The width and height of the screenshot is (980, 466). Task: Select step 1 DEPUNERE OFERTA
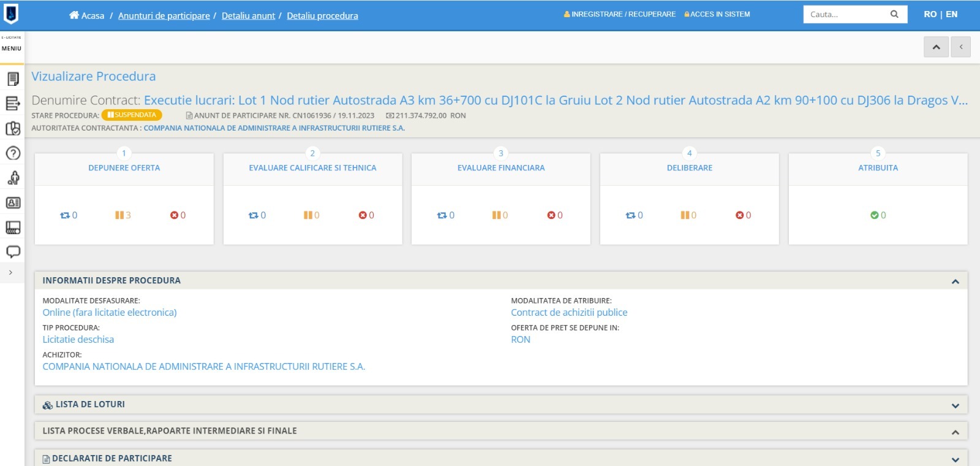point(124,167)
